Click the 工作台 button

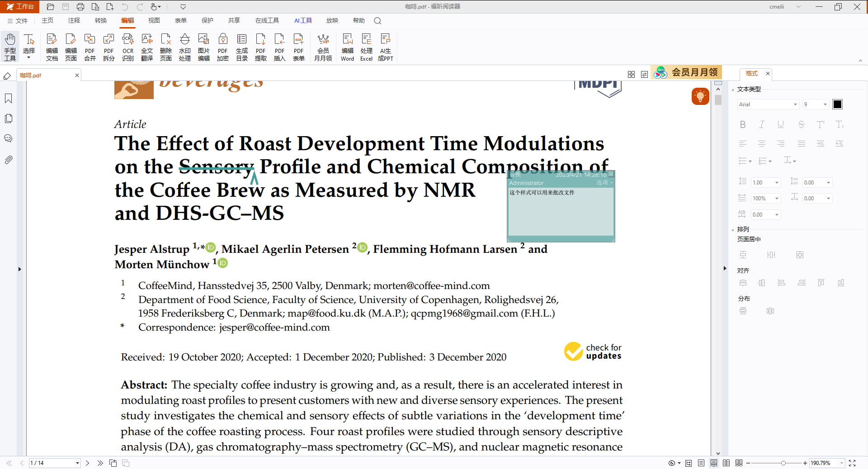pos(20,7)
